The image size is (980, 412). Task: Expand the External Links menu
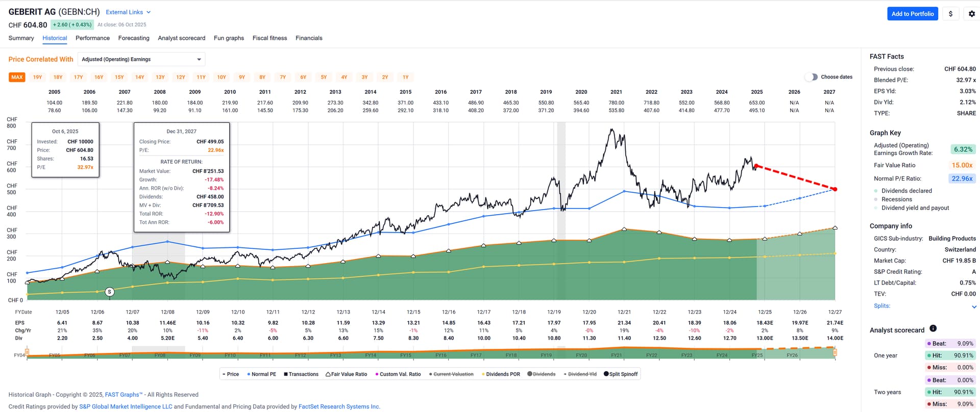[x=128, y=12]
